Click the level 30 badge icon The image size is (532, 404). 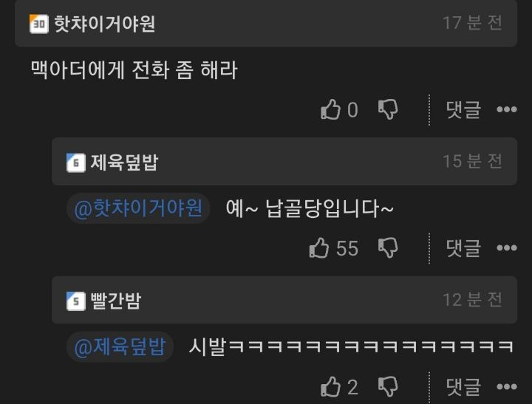coord(38,24)
